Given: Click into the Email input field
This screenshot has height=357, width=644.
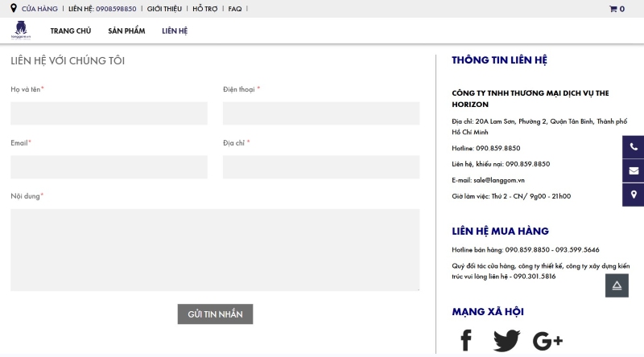Looking at the screenshot, I should [109, 167].
